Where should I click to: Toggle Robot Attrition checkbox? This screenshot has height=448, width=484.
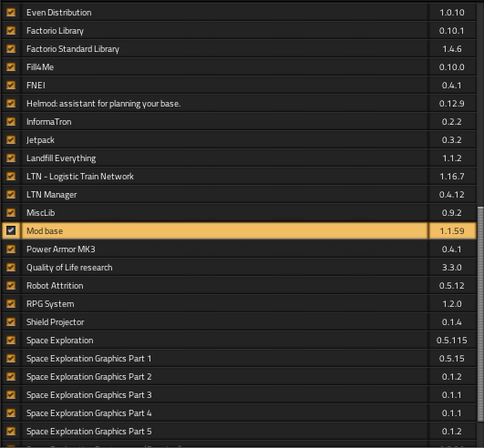tap(11, 285)
